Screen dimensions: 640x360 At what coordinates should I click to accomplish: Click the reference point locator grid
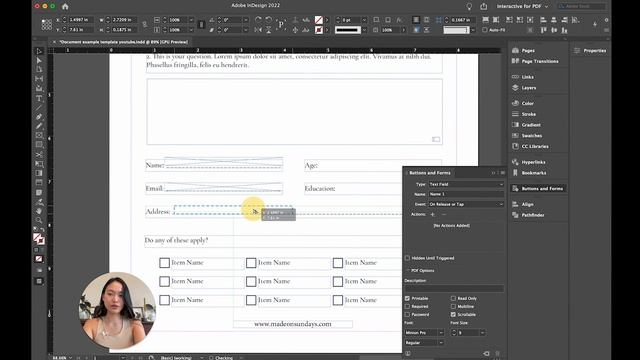click(x=47, y=24)
